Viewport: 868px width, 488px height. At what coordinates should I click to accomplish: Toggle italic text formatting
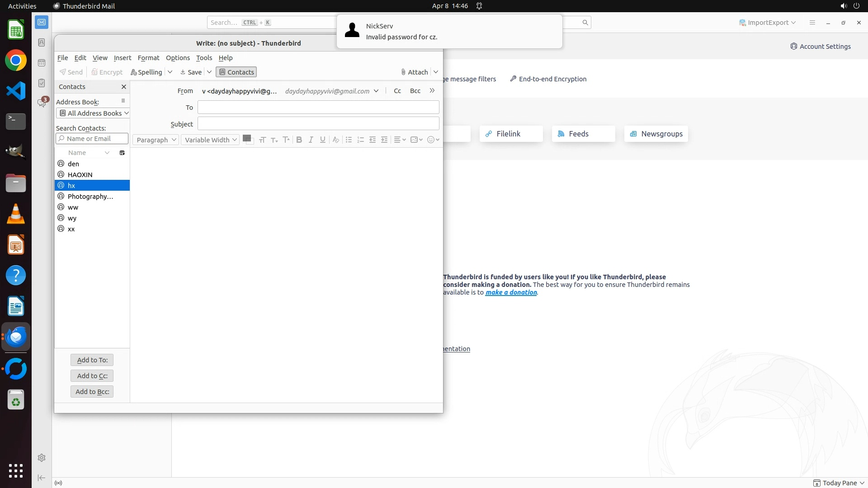point(311,140)
